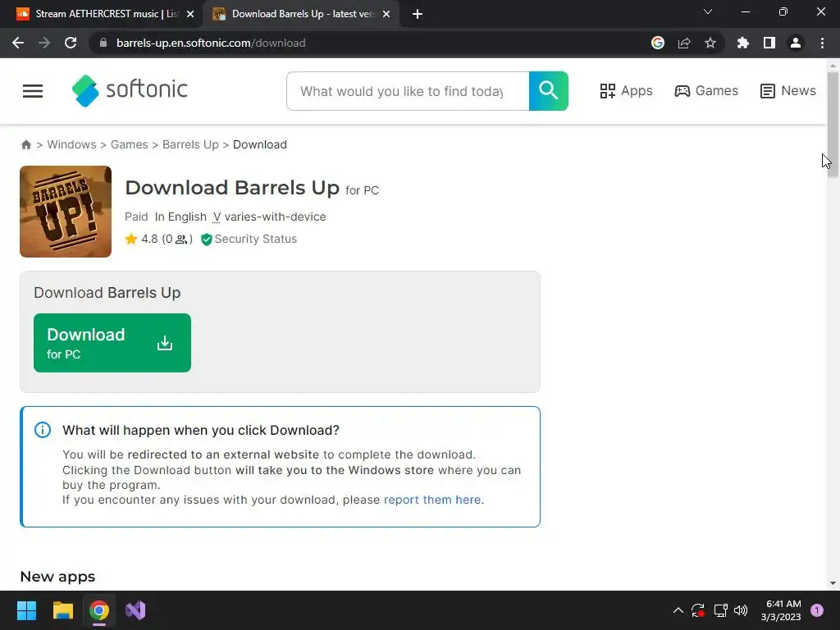Click the Google icon in address bar

tap(658, 43)
